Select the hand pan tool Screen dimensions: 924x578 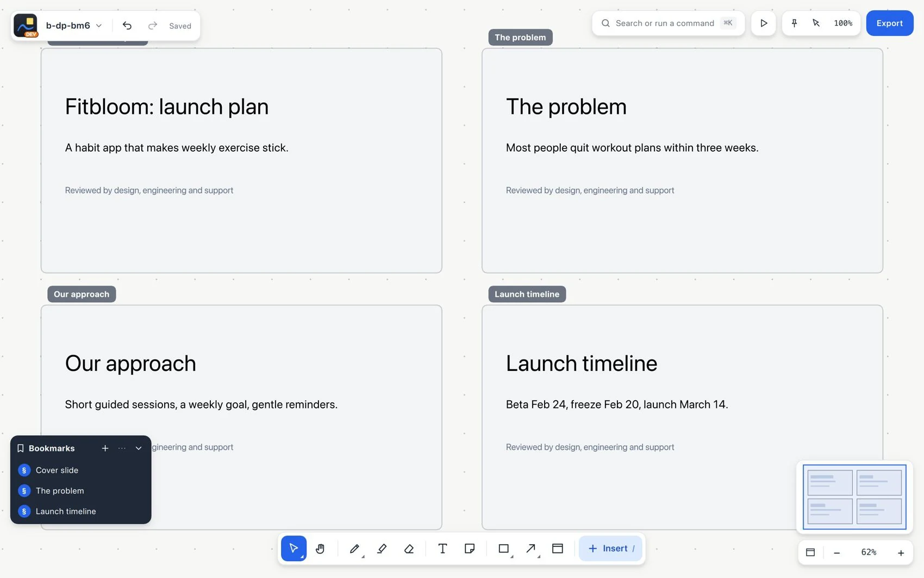(320, 548)
